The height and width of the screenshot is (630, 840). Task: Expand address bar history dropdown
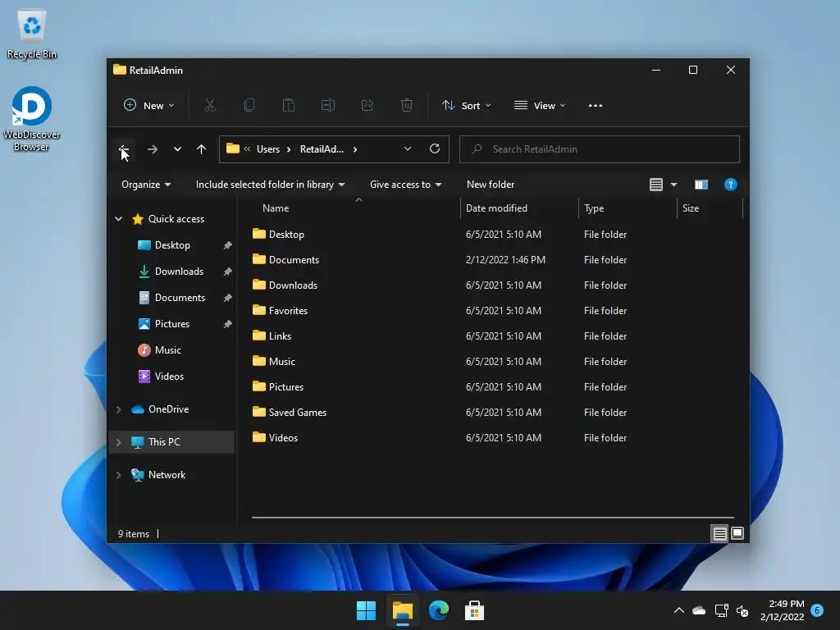[408, 149]
